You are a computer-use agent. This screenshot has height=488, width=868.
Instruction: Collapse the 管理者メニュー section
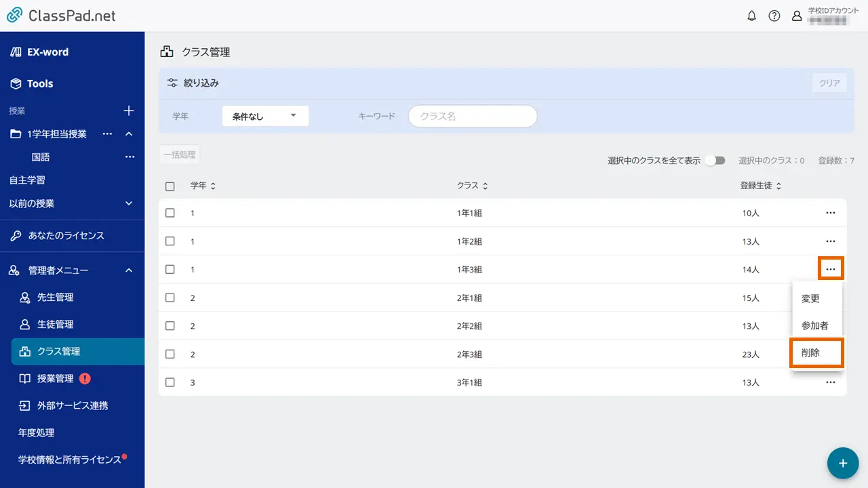[x=129, y=270]
